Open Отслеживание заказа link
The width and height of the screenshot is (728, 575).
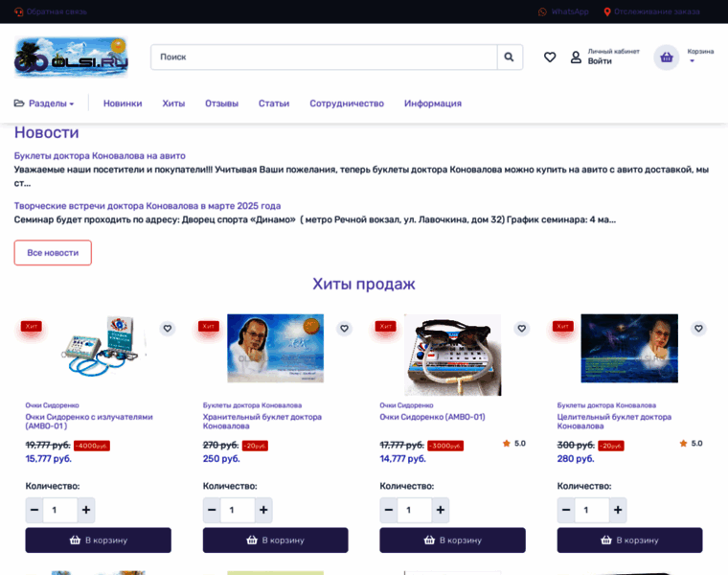pos(657,11)
